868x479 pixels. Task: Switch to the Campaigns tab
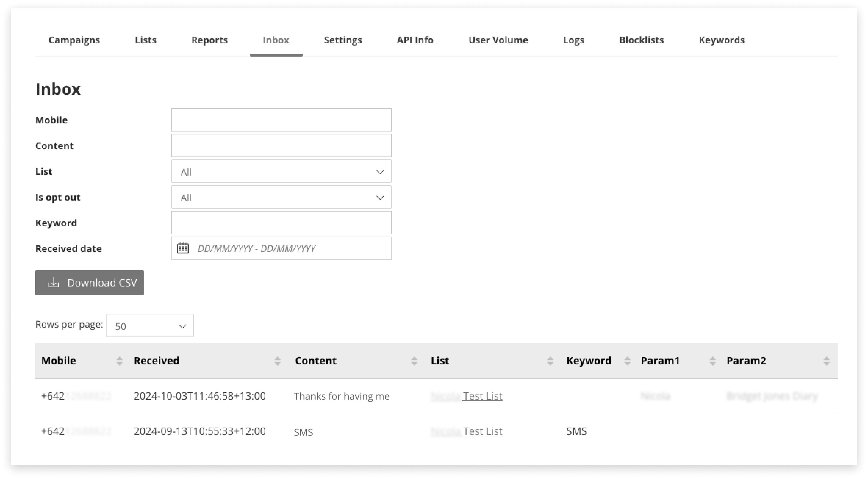(74, 40)
